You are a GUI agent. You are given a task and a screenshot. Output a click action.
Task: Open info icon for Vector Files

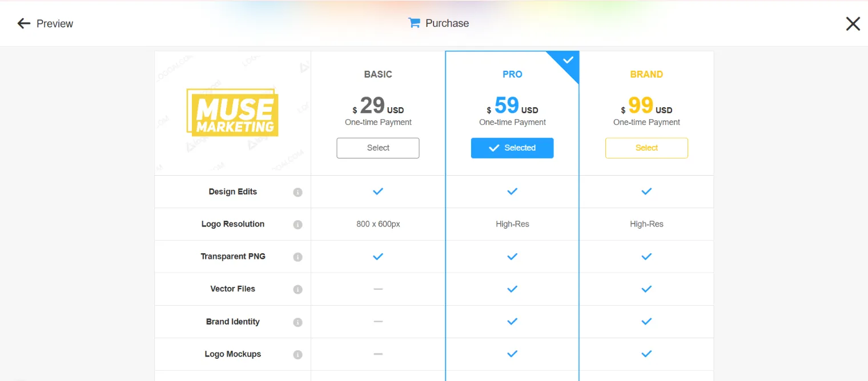298,290
